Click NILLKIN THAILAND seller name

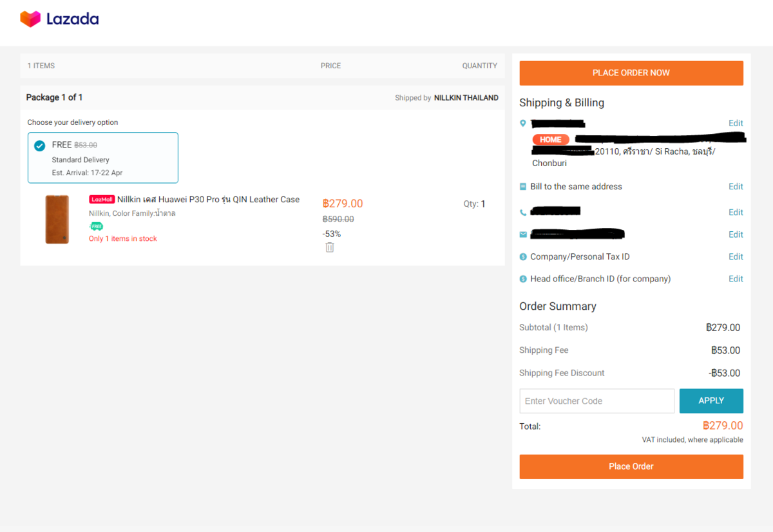(x=466, y=98)
